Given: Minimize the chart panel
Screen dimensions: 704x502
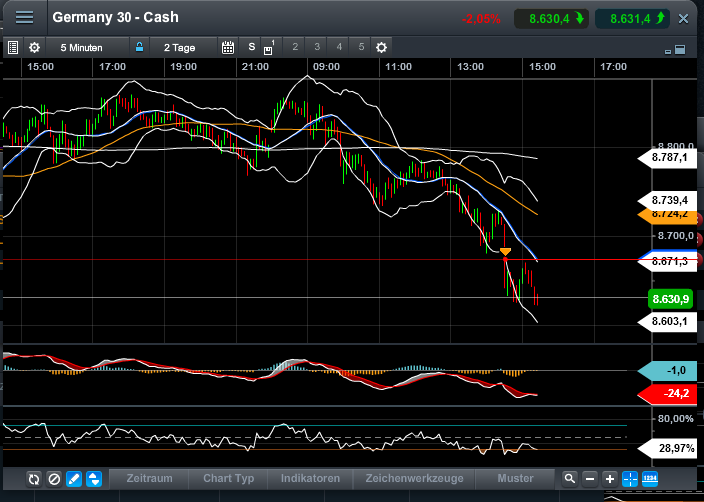Looking at the screenshot, I should [x=668, y=52].
